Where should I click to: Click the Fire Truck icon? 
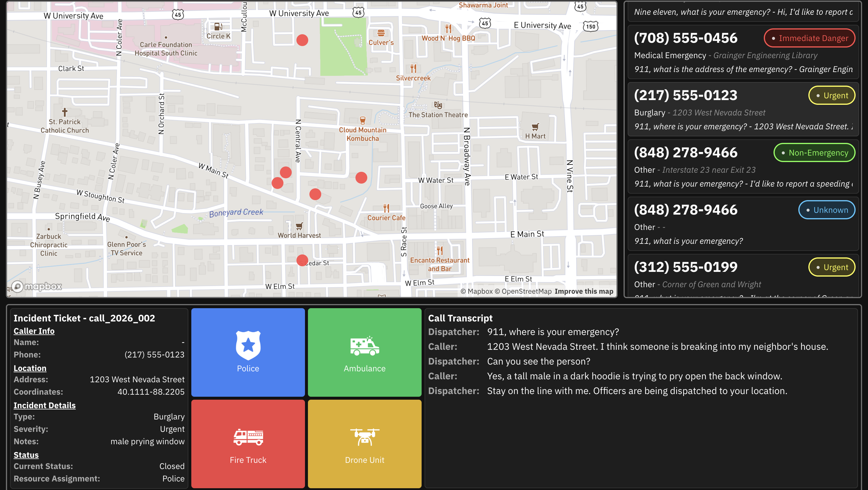point(248,437)
